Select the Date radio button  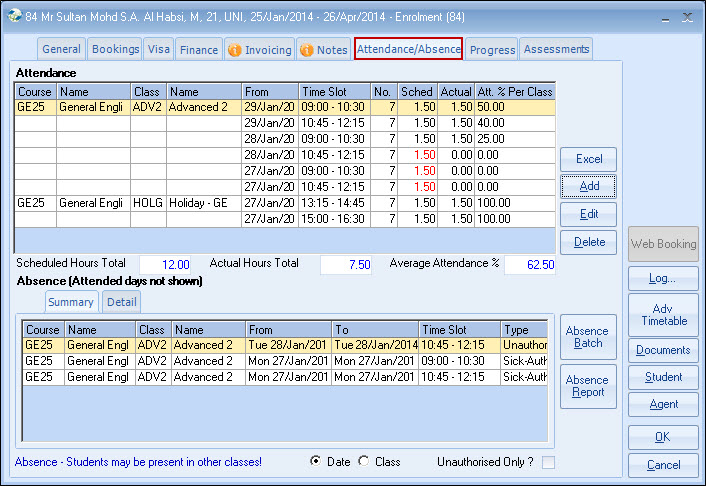click(x=316, y=461)
